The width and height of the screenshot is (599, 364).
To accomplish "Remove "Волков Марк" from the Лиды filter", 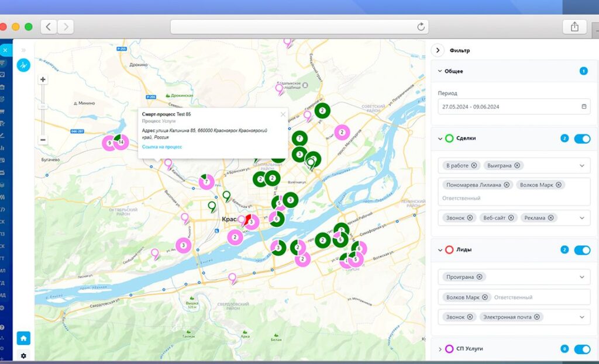I will coord(485,297).
